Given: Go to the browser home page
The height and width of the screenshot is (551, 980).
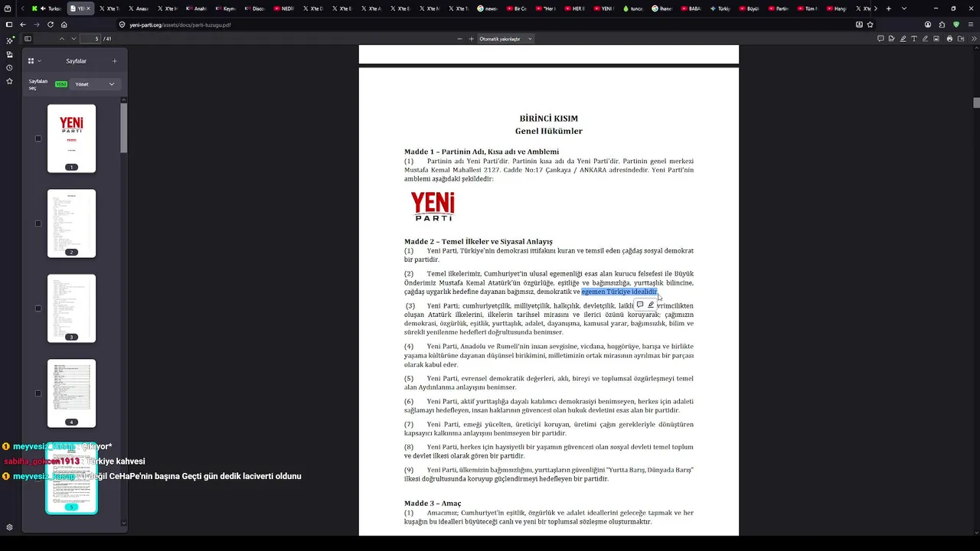Looking at the screenshot, I should coord(64,24).
